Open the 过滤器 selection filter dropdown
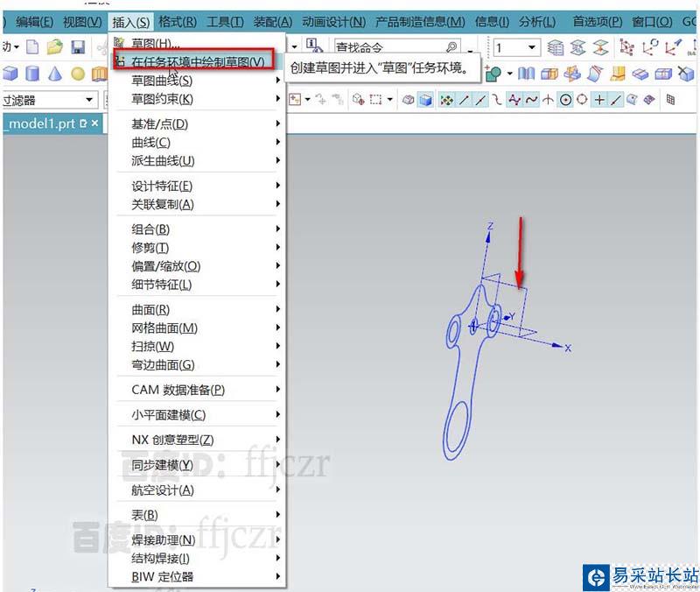The height and width of the screenshot is (592, 700). coord(88,101)
